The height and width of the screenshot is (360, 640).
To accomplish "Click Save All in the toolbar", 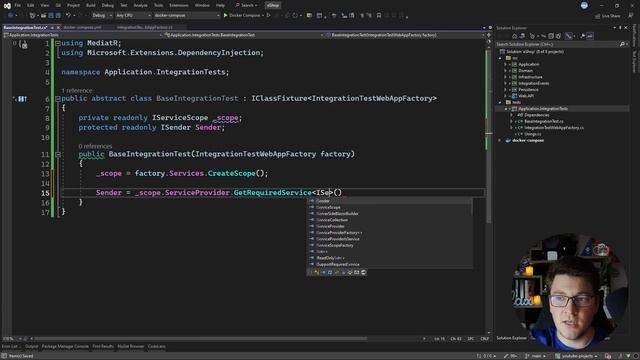I will click(58, 16).
